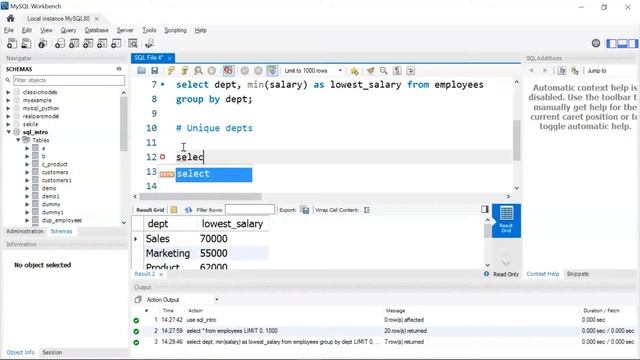This screenshot has height=360, width=640.
Task: Toggle wrap cell content in result grid
Action: pyautogui.click(x=367, y=210)
